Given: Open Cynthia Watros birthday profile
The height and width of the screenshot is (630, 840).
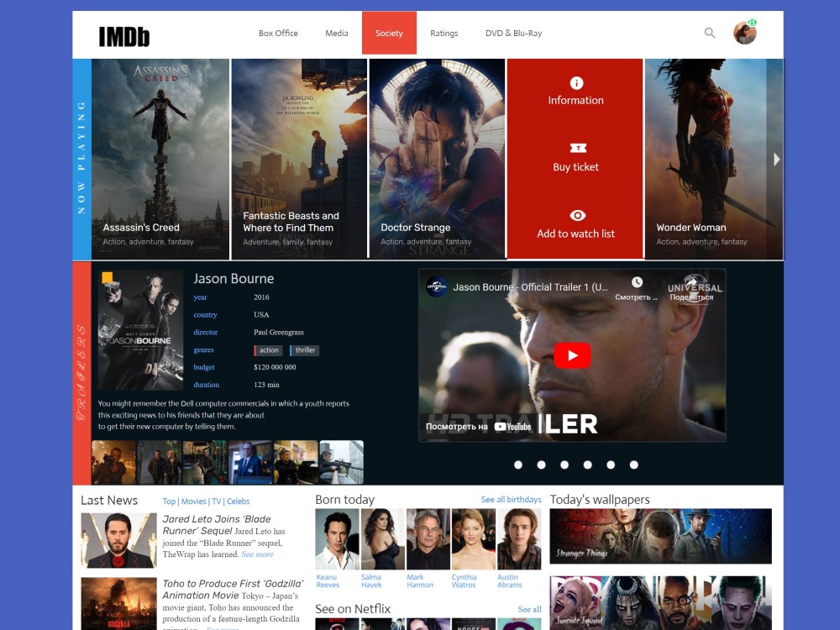Looking at the screenshot, I should (x=474, y=539).
